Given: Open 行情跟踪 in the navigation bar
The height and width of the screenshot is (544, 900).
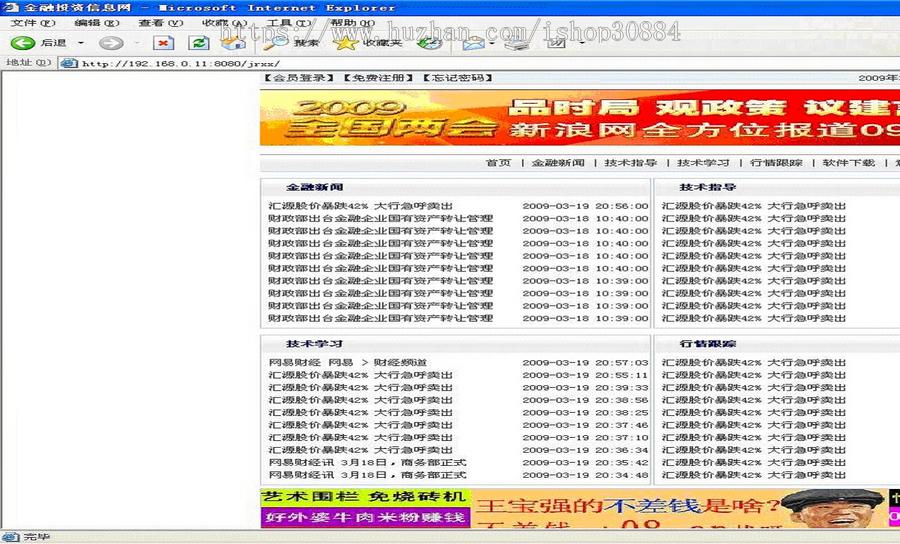Looking at the screenshot, I should point(776,163).
